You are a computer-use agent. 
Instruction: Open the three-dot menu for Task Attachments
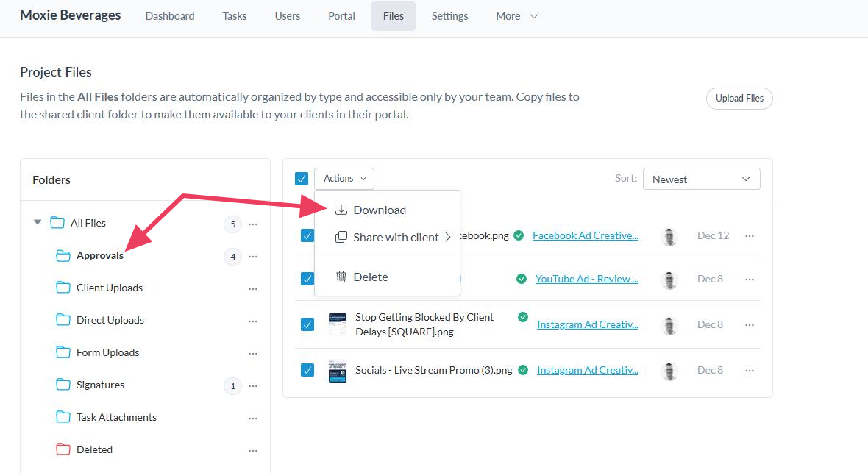tap(253, 418)
